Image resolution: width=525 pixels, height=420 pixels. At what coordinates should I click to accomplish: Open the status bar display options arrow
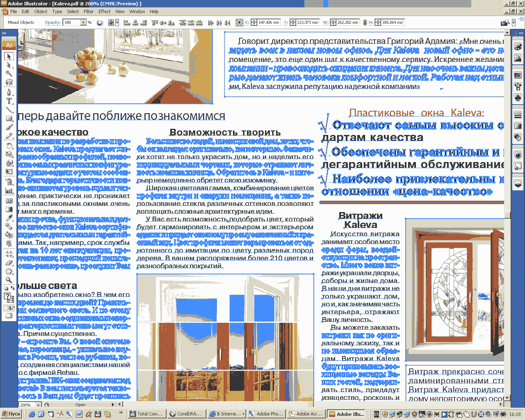click(113, 404)
